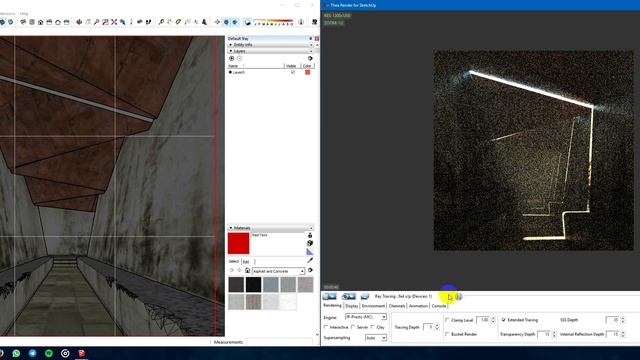Click the red app icon on the taskbar

click(82, 353)
